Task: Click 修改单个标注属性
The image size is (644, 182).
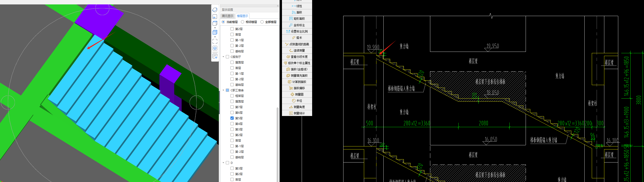Action: point(297,63)
